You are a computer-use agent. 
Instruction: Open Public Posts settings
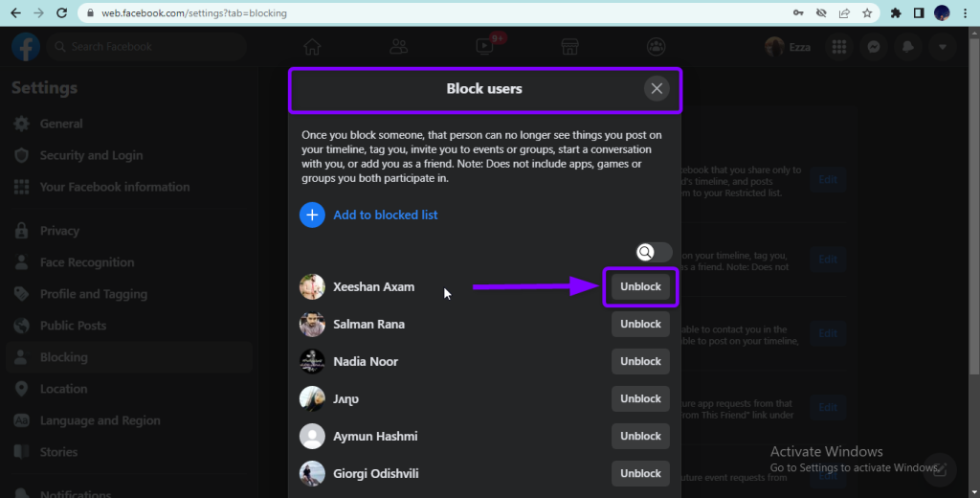click(x=129, y=326)
